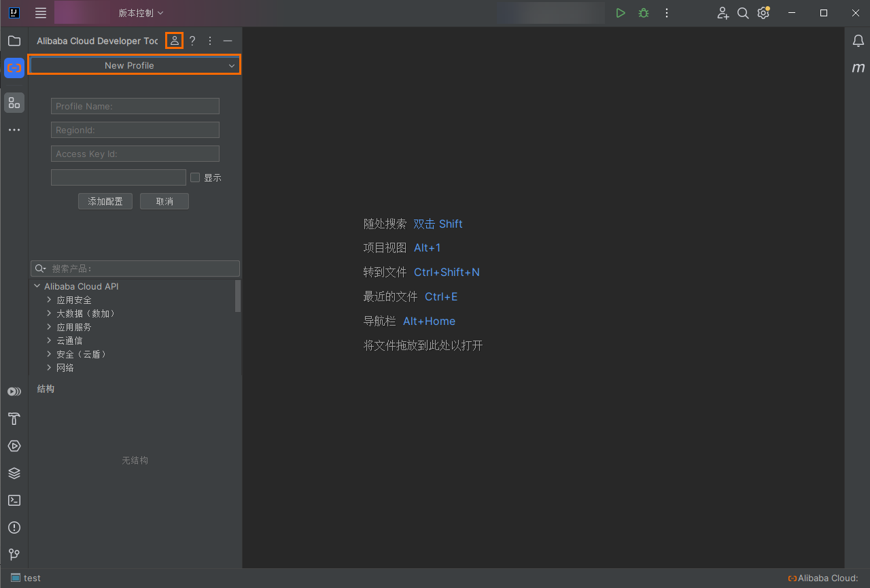Click the 添加配置 button
The image size is (870, 588).
pyautogui.click(x=105, y=201)
